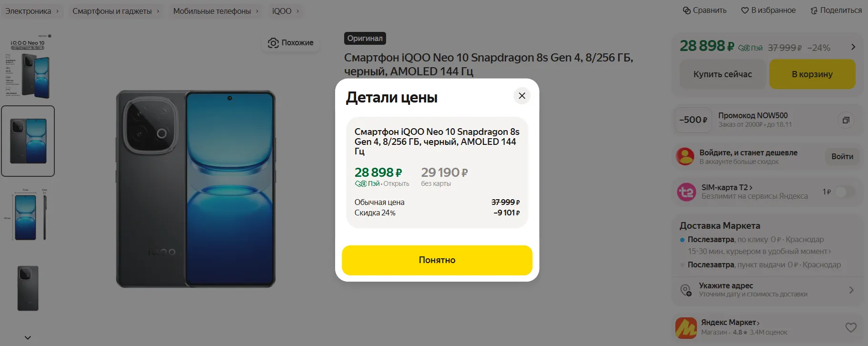Click the Сравнить compare icon

click(x=687, y=10)
